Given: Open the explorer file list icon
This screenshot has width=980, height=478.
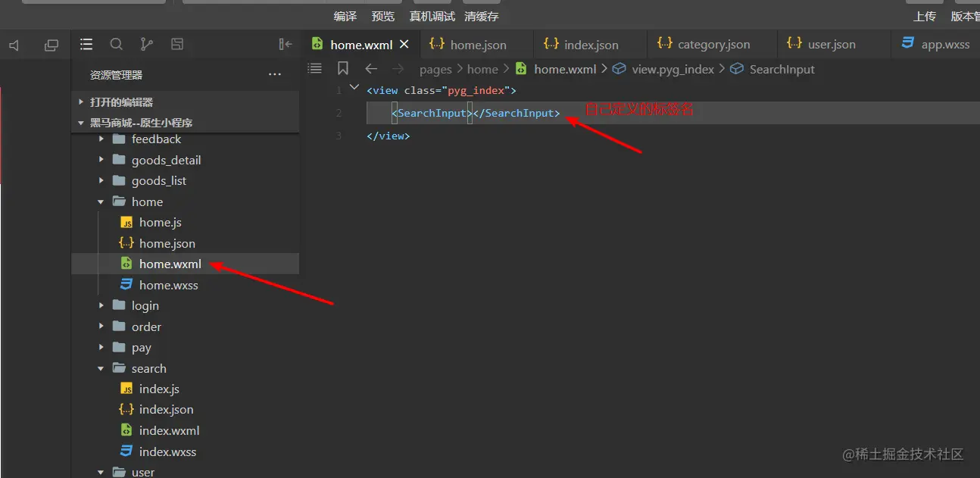Looking at the screenshot, I should (x=86, y=45).
